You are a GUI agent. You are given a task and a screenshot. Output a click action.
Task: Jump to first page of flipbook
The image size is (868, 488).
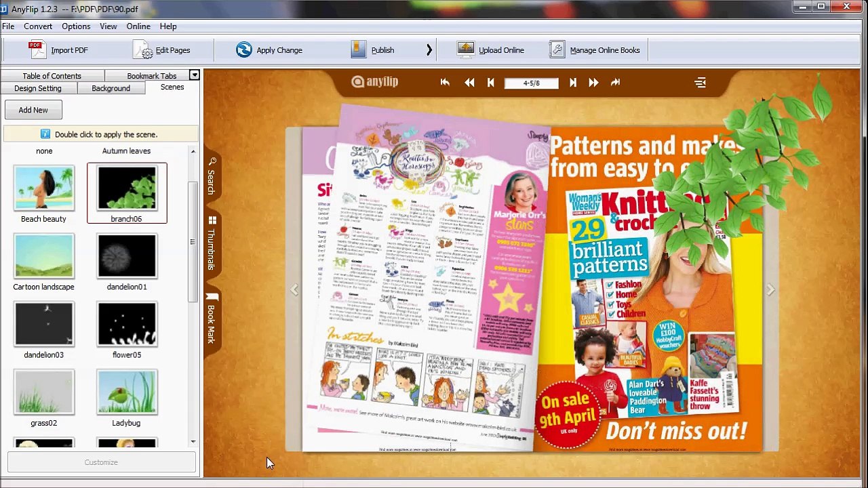coord(445,82)
